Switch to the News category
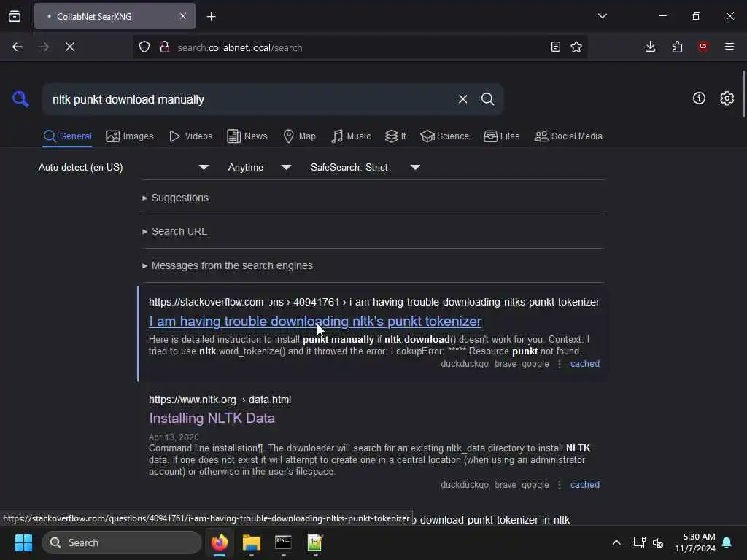This screenshot has height=560, width=747. [x=247, y=136]
